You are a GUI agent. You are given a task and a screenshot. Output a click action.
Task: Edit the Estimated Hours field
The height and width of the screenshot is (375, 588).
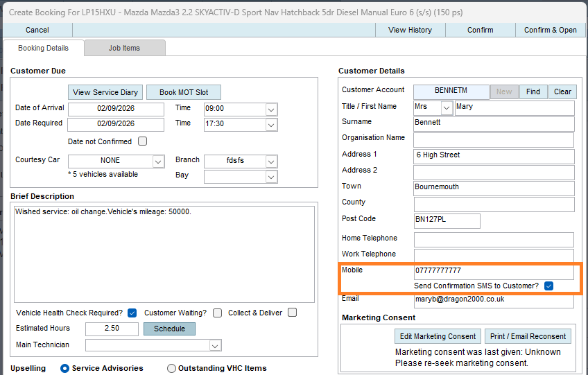coord(112,329)
